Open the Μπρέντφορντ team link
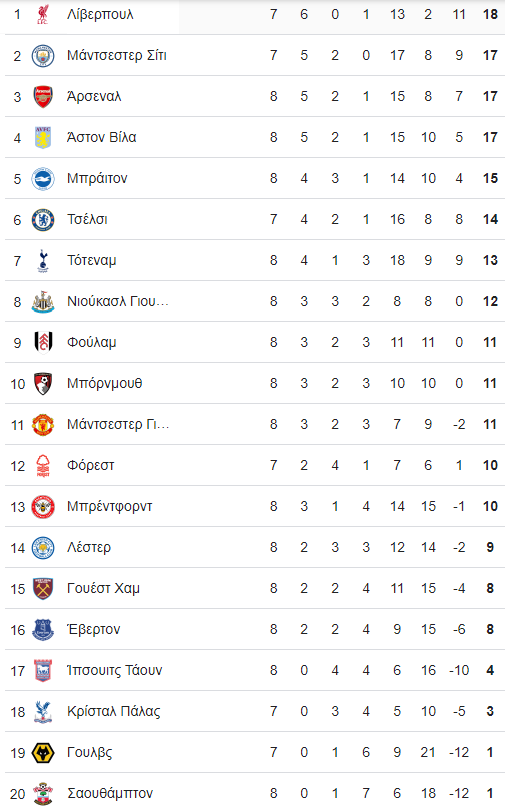 click(109, 506)
